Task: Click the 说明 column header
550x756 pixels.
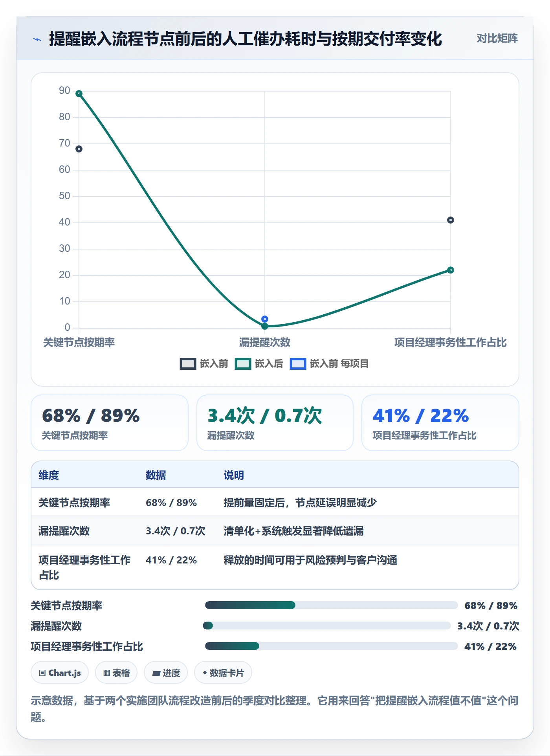Action: [x=234, y=475]
